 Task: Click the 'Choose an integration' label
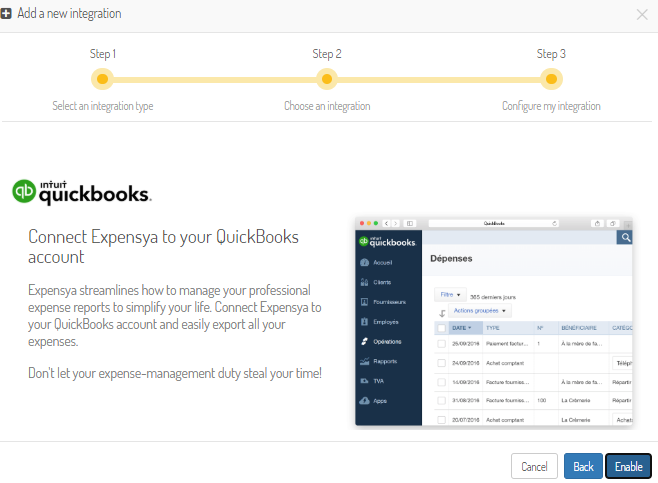tap(327, 106)
